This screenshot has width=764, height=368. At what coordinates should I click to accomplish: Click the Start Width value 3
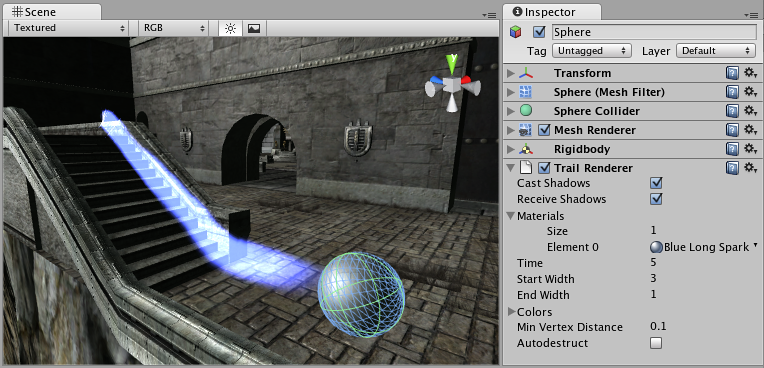point(653,278)
